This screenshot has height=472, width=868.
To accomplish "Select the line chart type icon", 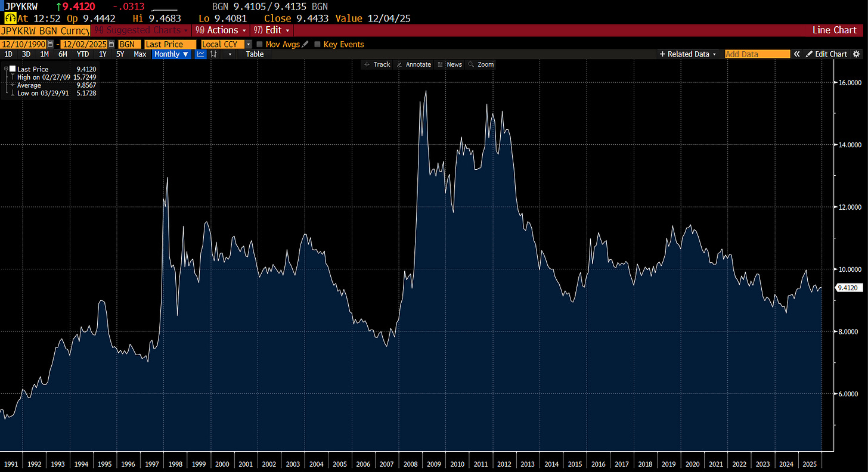I will click(x=201, y=54).
